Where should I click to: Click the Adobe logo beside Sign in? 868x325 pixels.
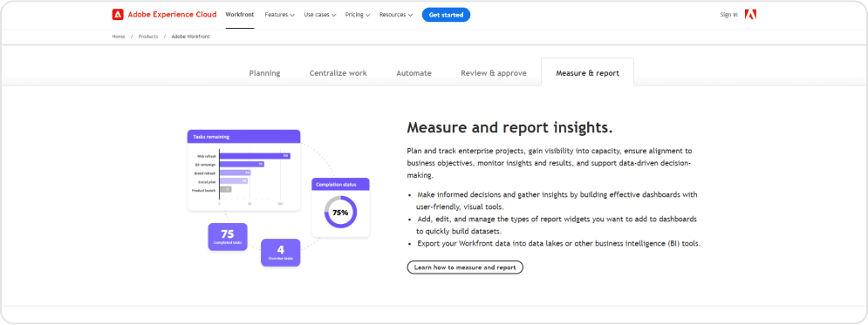tap(750, 14)
